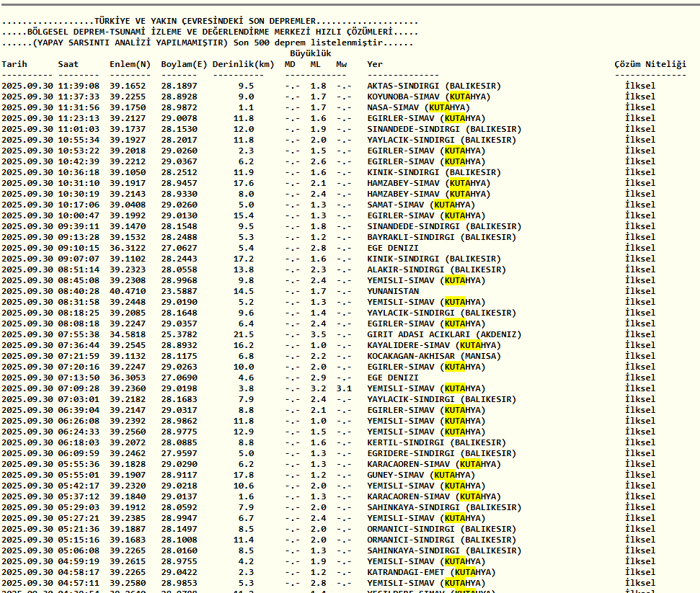The height and width of the screenshot is (593, 700).
Task: Click 'YUNANISTAN' location text
Action: coord(393,291)
